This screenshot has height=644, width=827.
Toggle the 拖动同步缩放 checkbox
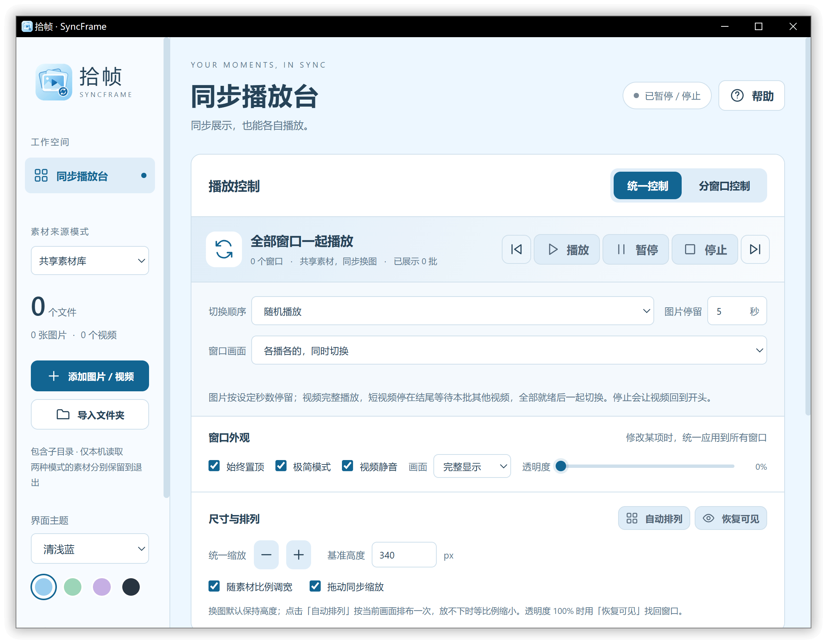[315, 586]
